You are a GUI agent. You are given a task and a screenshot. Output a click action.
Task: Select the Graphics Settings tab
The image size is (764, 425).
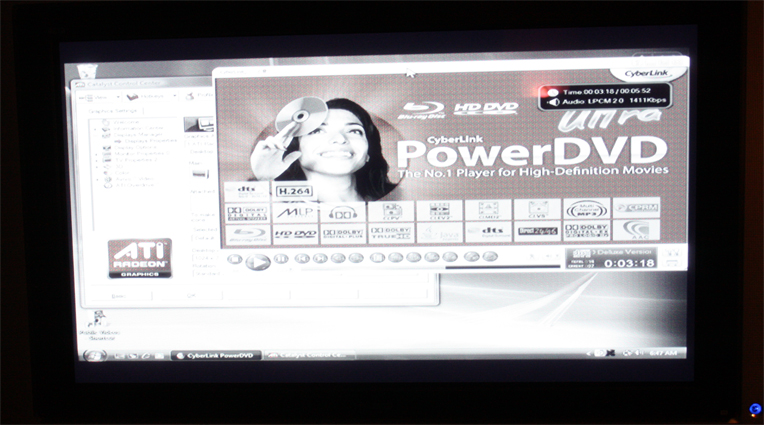pos(112,111)
